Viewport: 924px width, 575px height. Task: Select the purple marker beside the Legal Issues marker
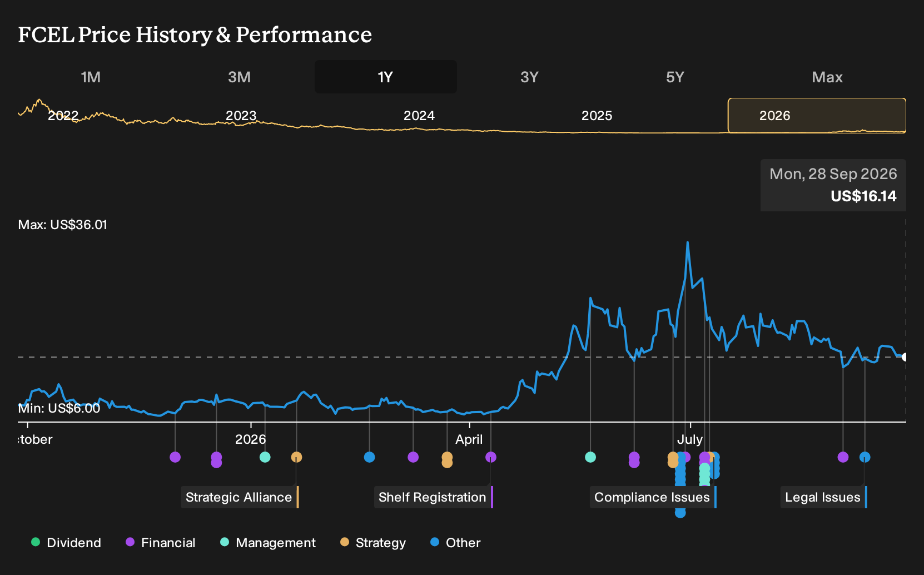843,457
